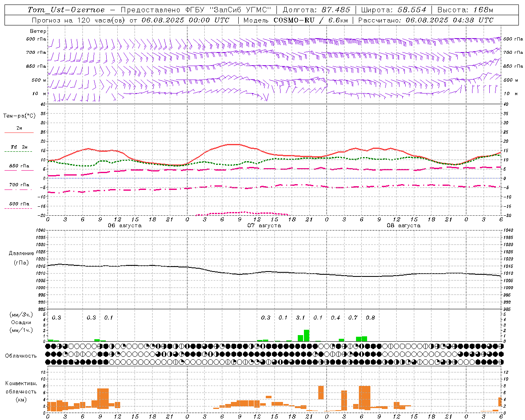Click the 0.4 precipitation amount
Screen dimensions: 525x420
tap(336, 317)
